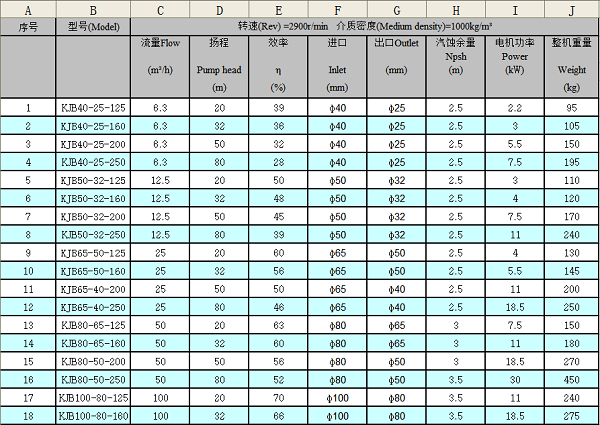Click the 型号(Model) header cell
Screen dimensions: 600x425
click(92, 26)
